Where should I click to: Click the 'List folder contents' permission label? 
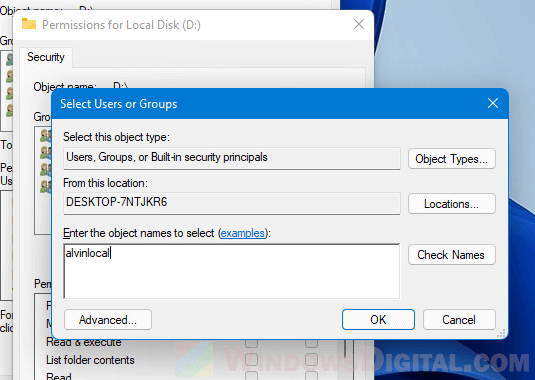coord(90,360)
